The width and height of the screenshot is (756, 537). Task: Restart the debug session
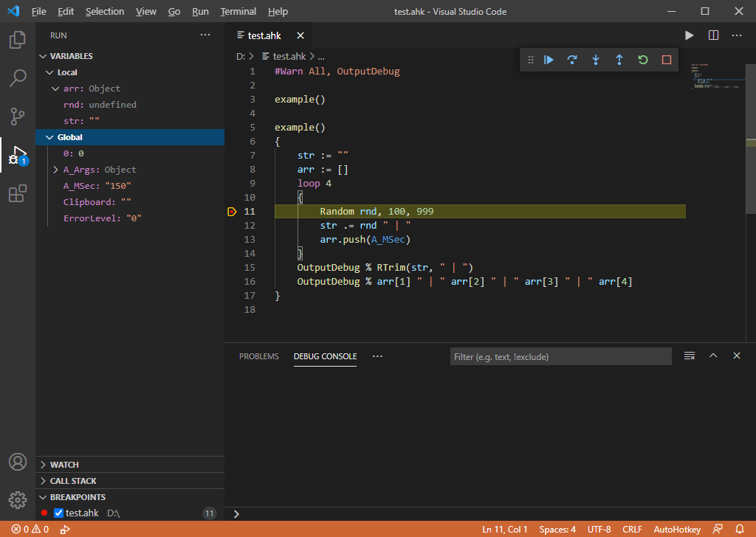(642, 60)
